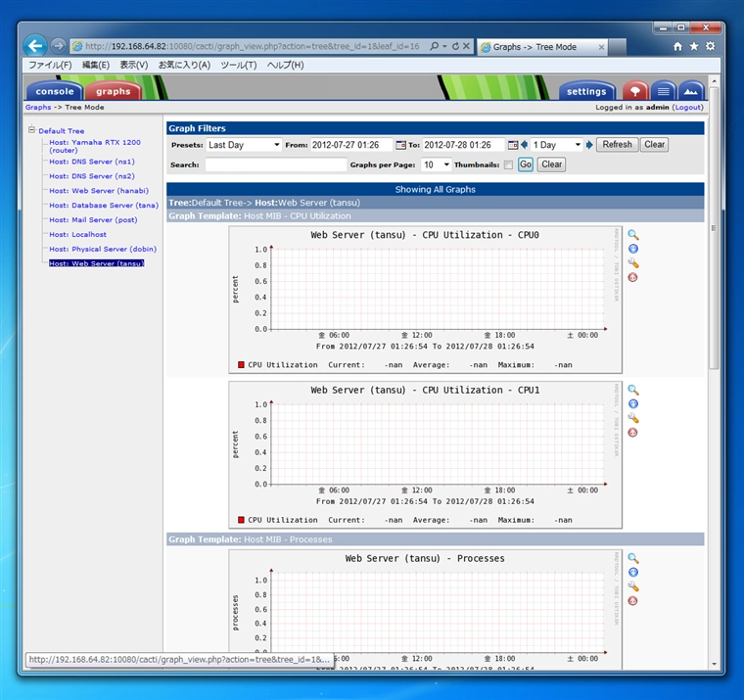Switch to list view mode icon
This screenshot has width=744, height=700.
(664, 91)
